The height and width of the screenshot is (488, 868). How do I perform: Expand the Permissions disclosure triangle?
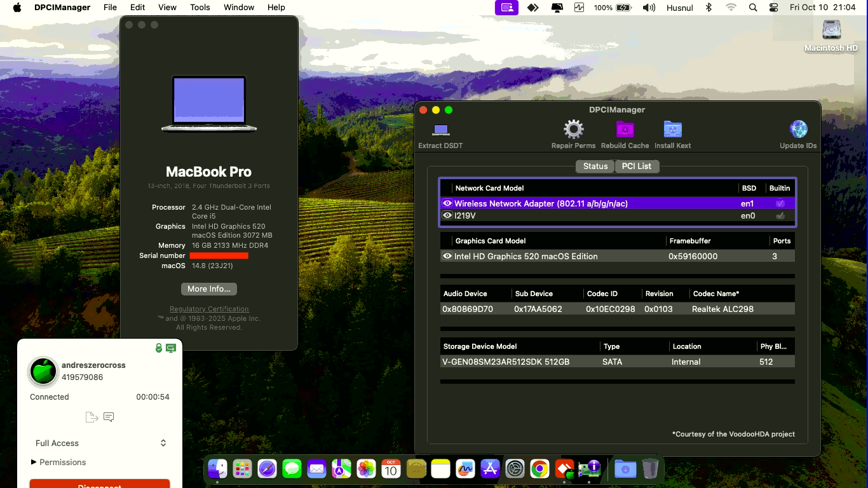point(34,462)
